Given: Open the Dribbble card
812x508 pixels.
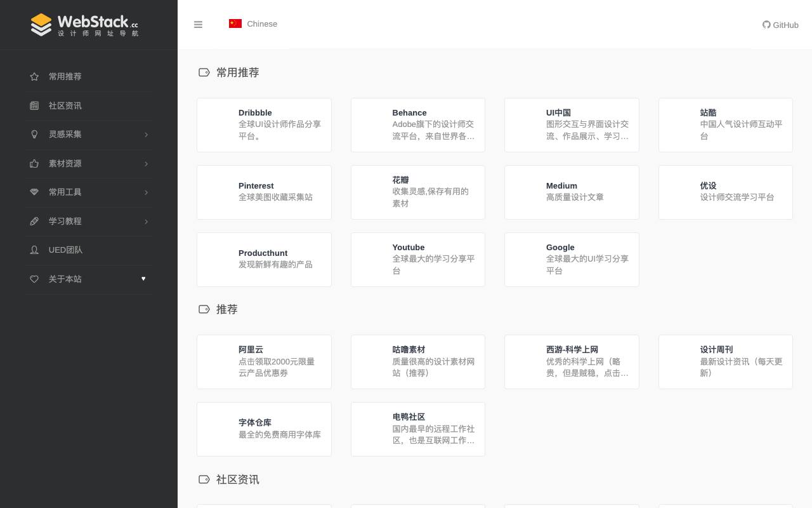Looking at the screenshot, I should pos(264,125).
